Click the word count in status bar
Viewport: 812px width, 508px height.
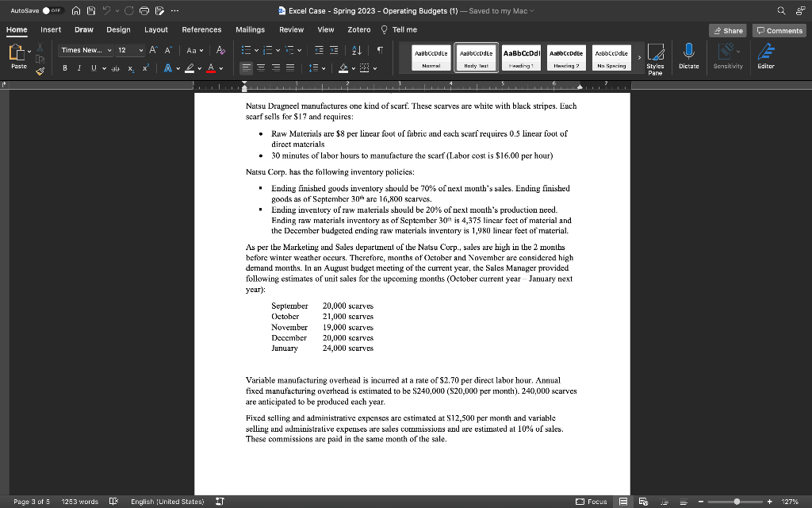(x=80, y=502)
